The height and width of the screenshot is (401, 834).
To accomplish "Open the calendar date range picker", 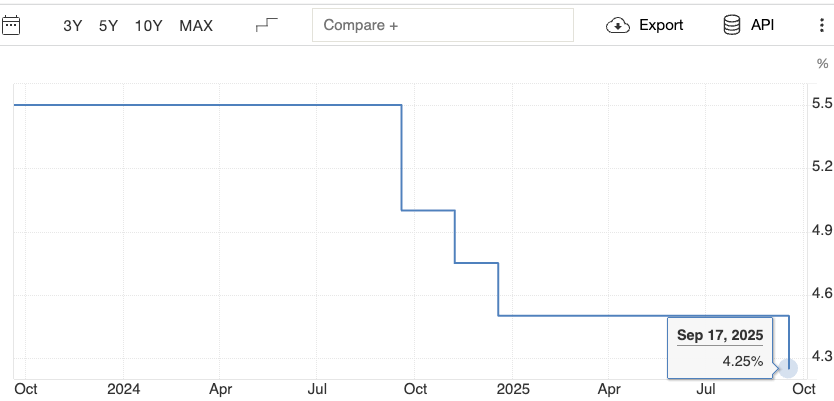I will (x=12, y=25).
